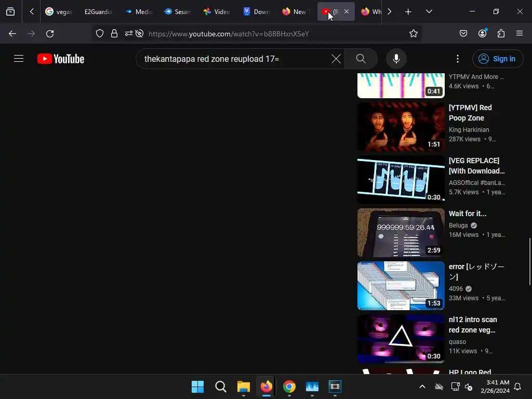Open File Explorer from taskbar
Viewport: 532px width, 399px height.
tap(244, 387)
